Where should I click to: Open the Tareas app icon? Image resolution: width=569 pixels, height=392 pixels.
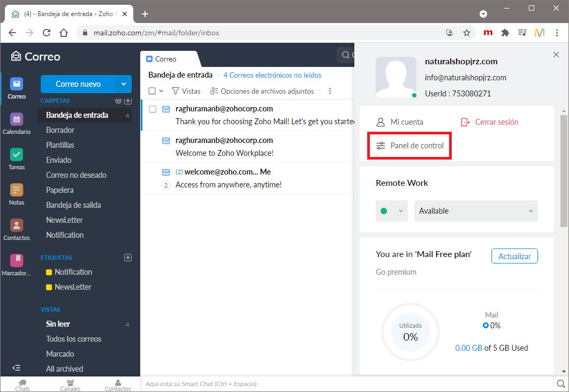(x=17, y=159)
